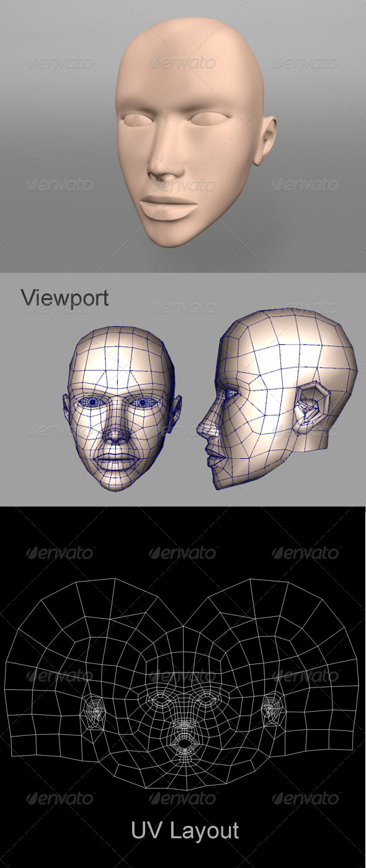
Task: Click the "UV Layout" caption text
Action: point(185,830)
